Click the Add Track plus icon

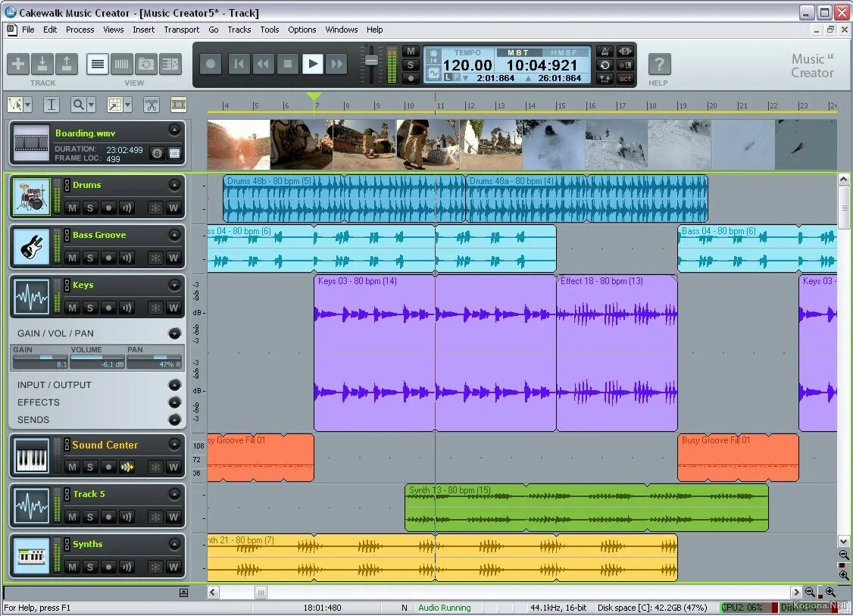click(18, 64)
